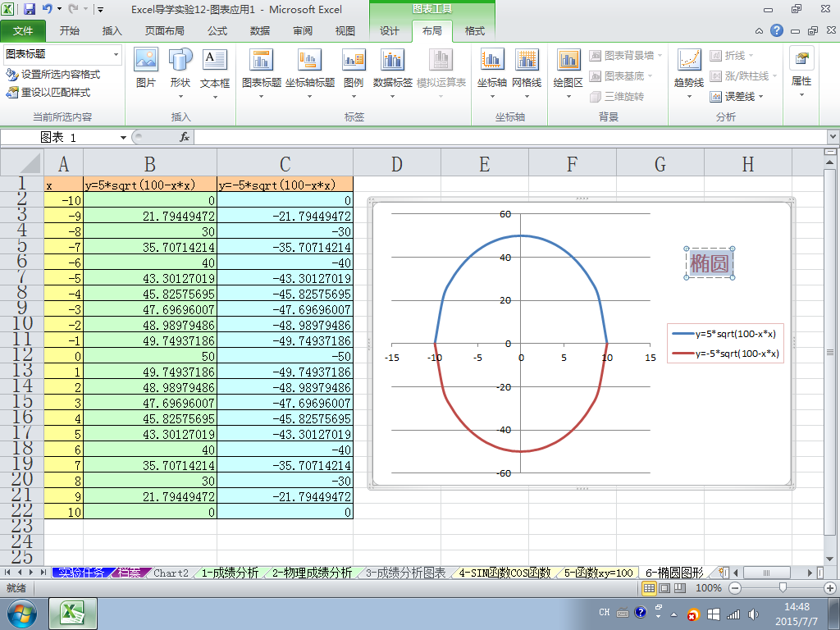The width and height of the screenshot is (840, 630).
Task: Adjust the zoom slider handle
Action: (x=783, y=588)
